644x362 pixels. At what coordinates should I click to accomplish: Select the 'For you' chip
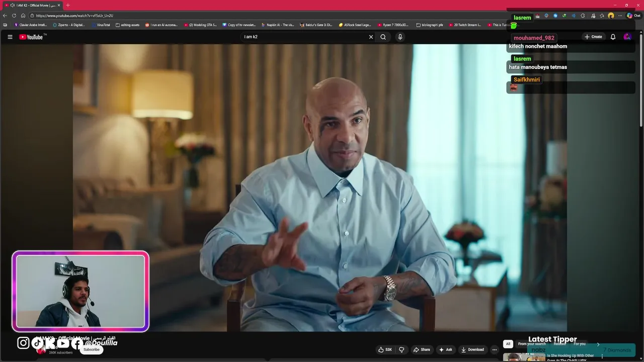point(580,344)
